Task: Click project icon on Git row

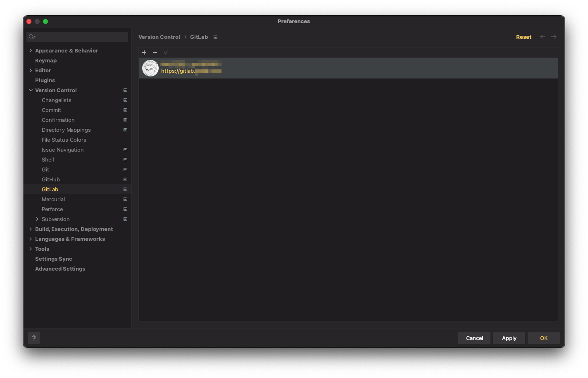Action: tap(125, 169)
